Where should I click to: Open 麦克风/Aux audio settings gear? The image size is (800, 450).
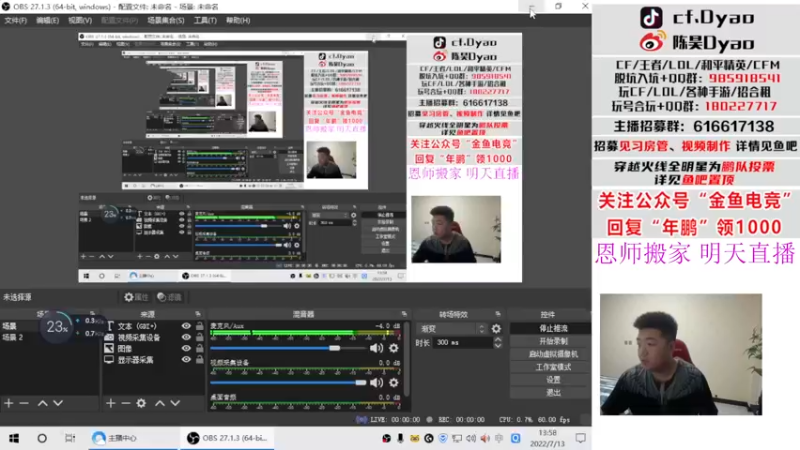coord(394,348)
